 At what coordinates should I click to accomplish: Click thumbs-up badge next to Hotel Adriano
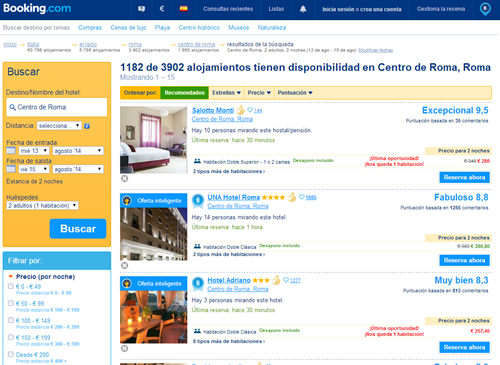[x=276, y=280]
